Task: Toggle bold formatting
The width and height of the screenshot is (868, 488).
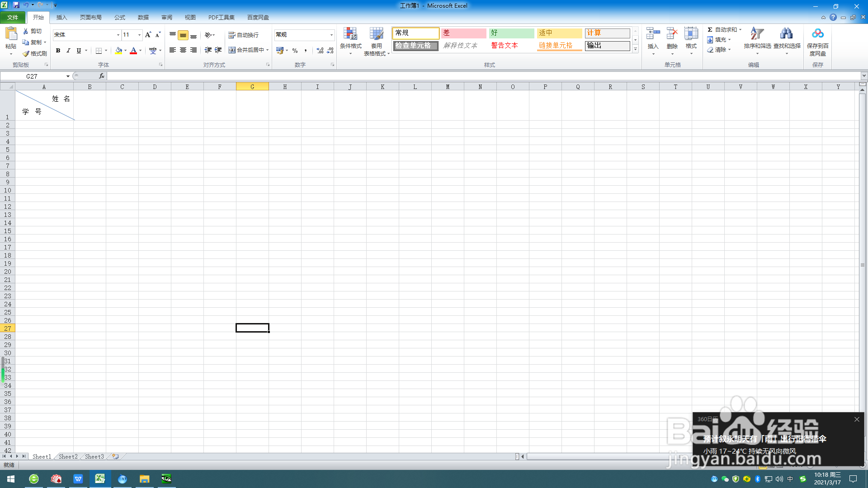Action: pos(58,51)
